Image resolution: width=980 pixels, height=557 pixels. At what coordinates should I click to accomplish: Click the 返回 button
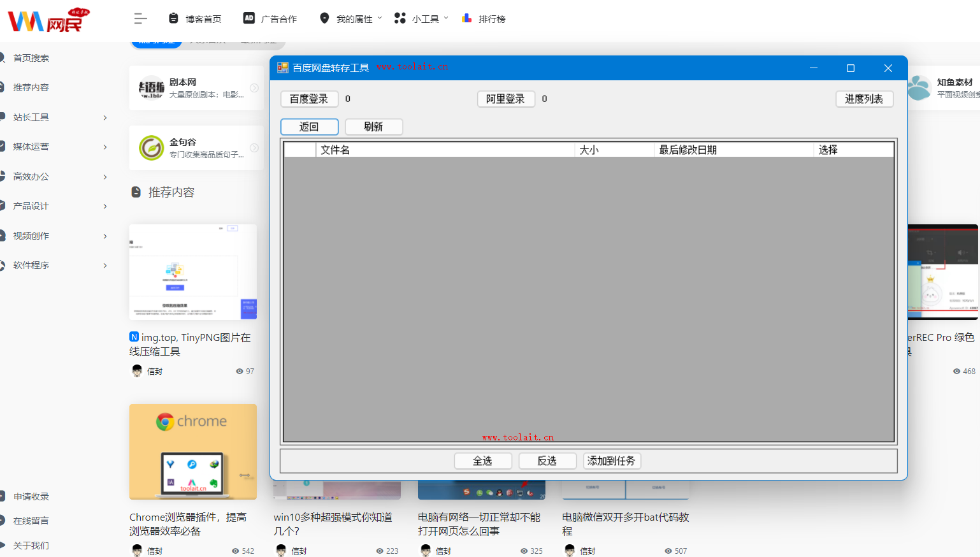tap(309, 127)
